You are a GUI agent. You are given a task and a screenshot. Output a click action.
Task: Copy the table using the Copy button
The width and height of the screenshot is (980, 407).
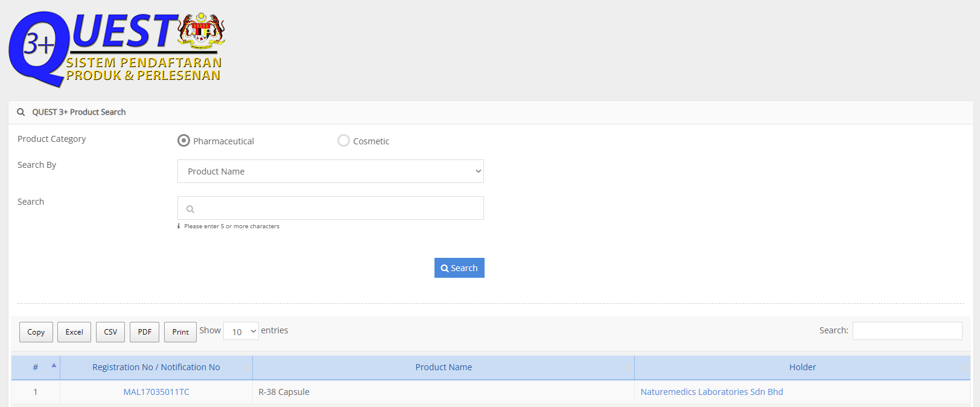36,332
